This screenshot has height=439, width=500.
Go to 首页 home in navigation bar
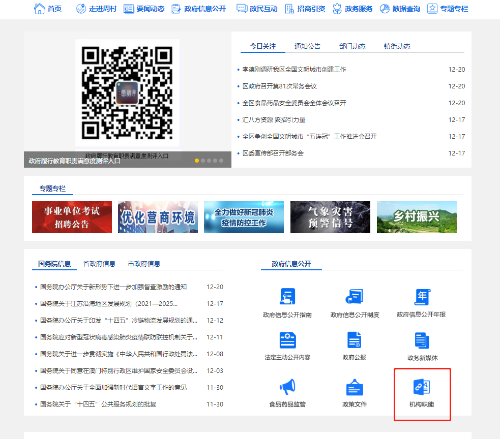(x=48, y=9)
